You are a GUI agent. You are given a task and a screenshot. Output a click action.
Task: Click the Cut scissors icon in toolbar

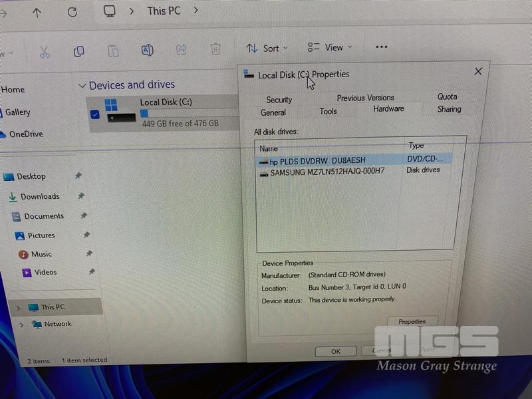(45, 51)
